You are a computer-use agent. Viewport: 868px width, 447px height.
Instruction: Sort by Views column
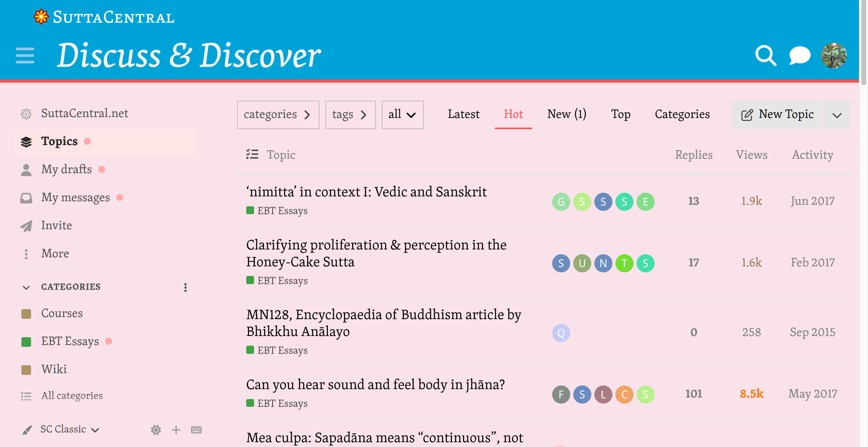751,155
